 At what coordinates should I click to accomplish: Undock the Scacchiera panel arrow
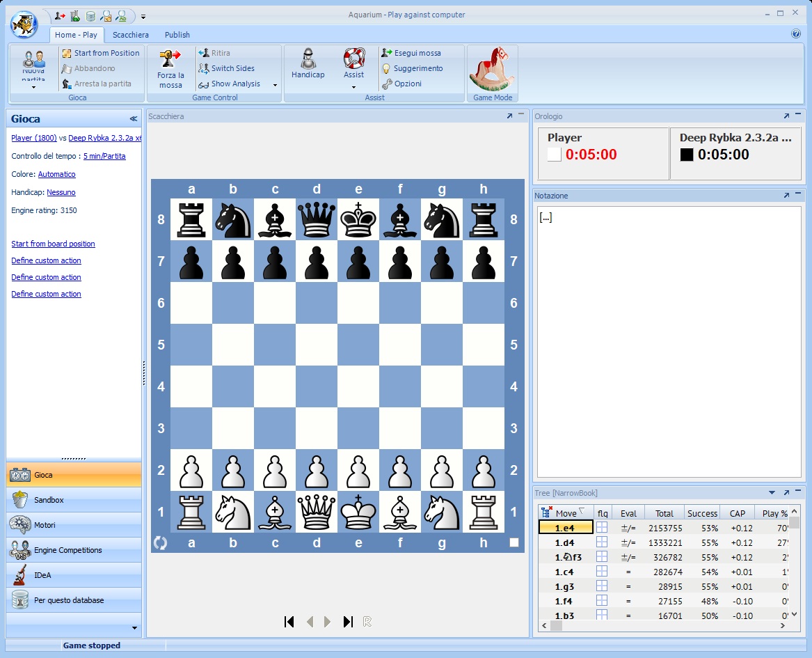[509, 116]
